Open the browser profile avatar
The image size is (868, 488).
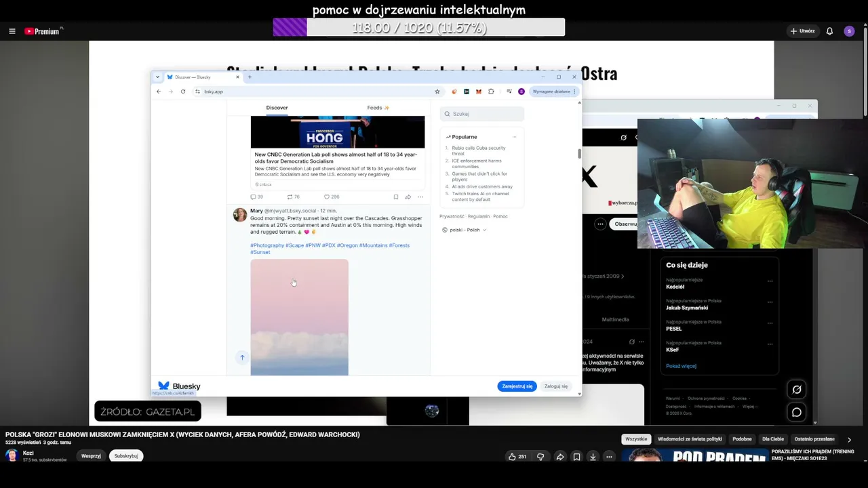click(521, 91)
